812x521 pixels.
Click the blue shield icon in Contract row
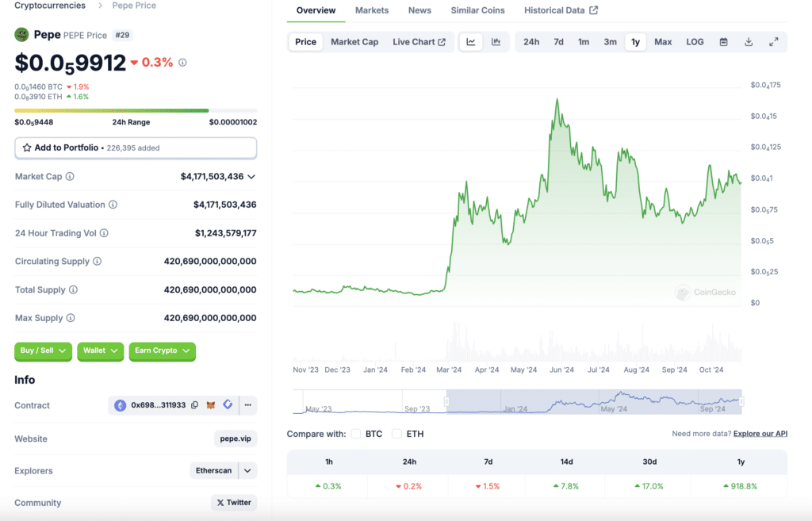228,404
